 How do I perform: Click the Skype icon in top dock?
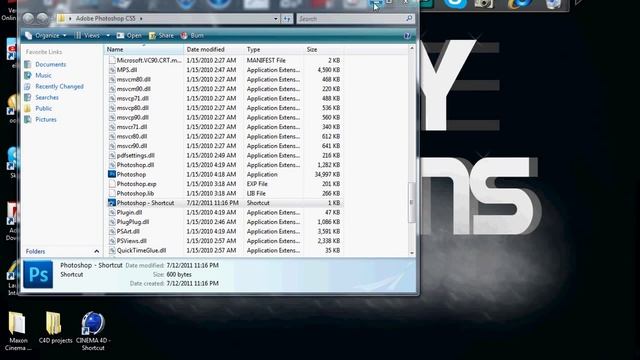[456, 4]
